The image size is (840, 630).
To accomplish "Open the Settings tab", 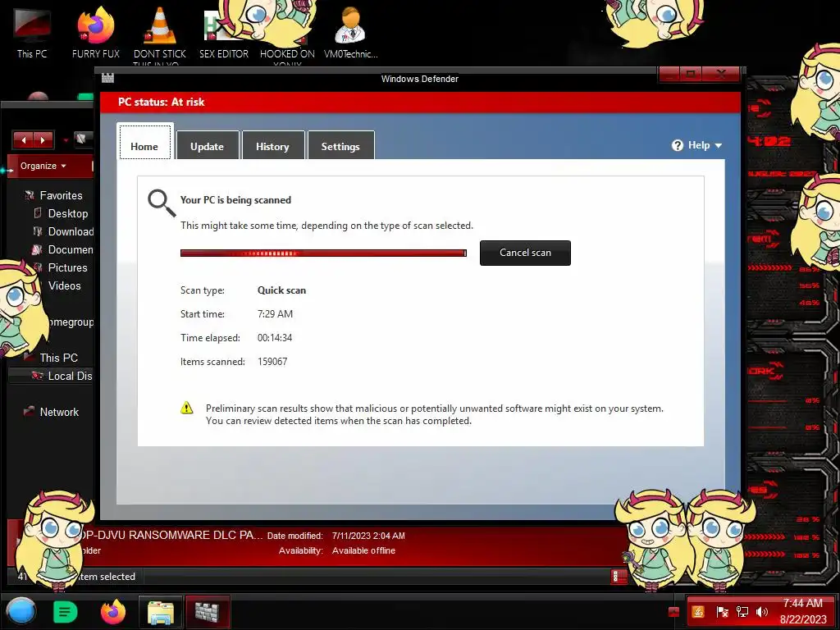I will pyautogui.click(x=340, y=145).
